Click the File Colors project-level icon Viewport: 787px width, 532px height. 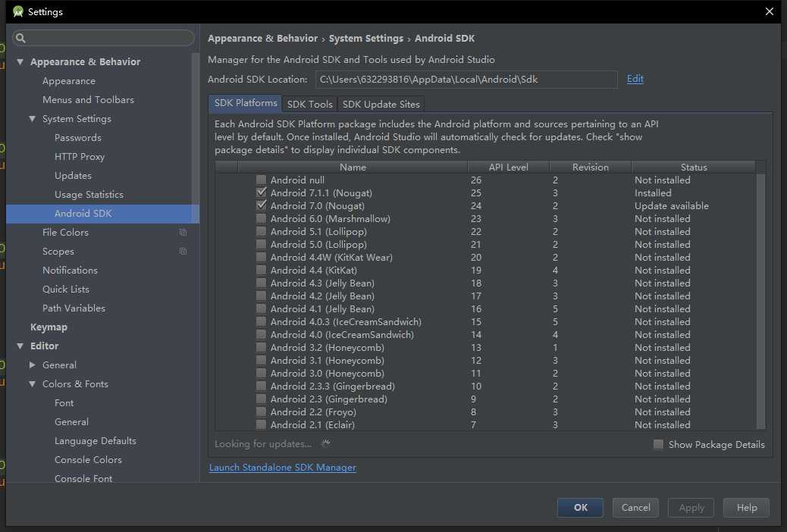183,233
